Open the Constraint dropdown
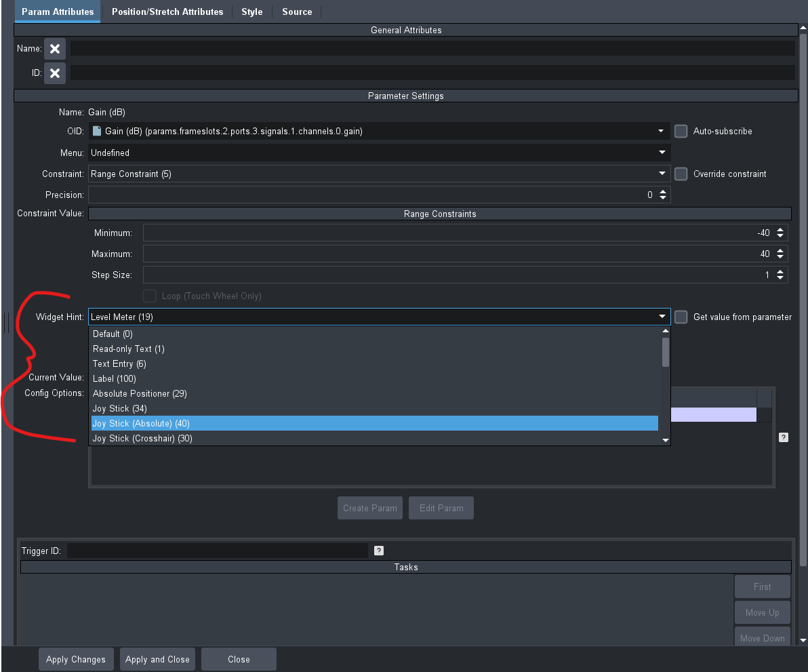 (661, 174)
